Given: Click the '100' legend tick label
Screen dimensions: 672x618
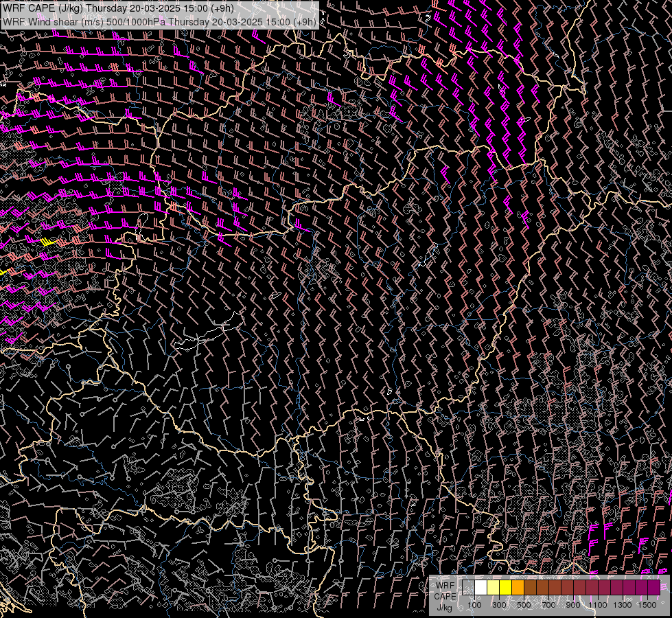Looking at the screenshot, I should [x=474, y=605].
